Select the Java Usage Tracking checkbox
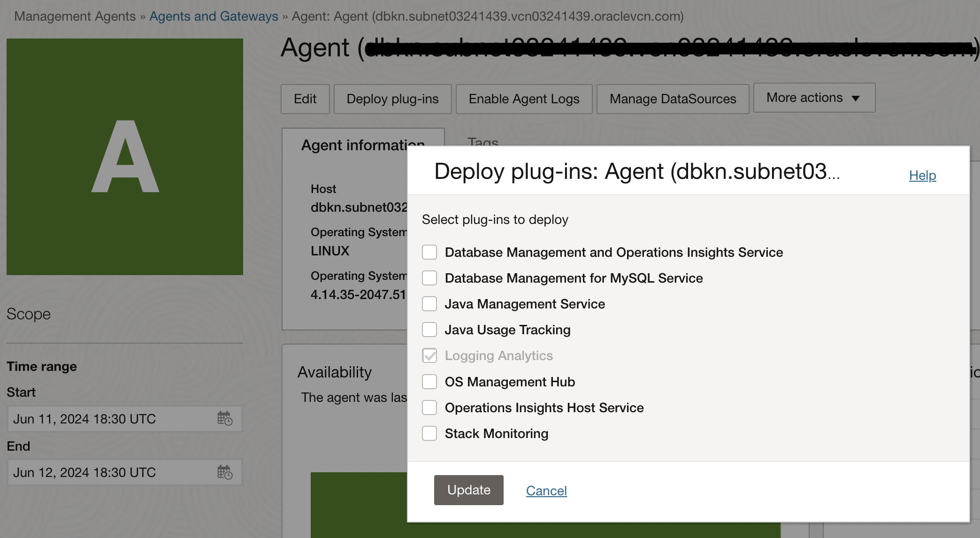 tap(429, 330)
